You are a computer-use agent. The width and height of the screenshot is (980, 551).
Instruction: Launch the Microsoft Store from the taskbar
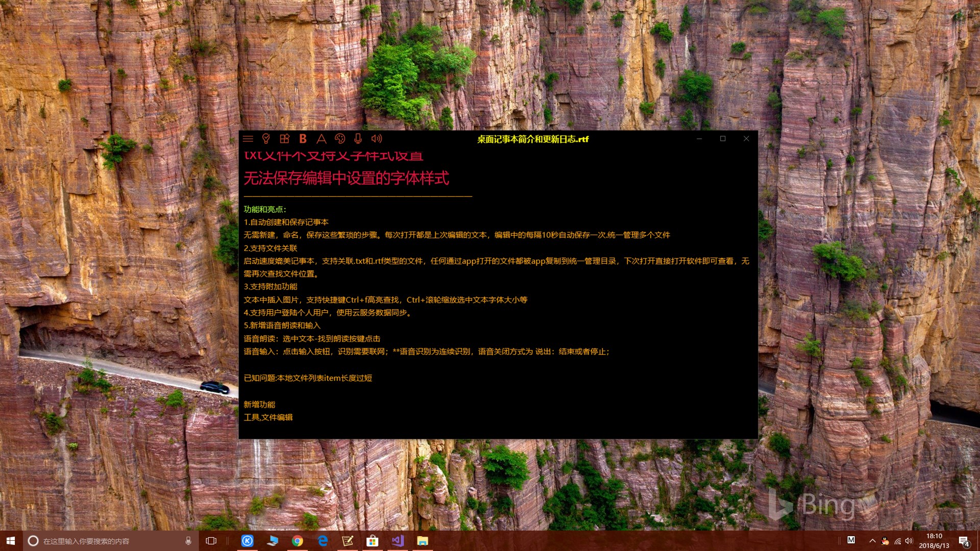coord(373,541)
